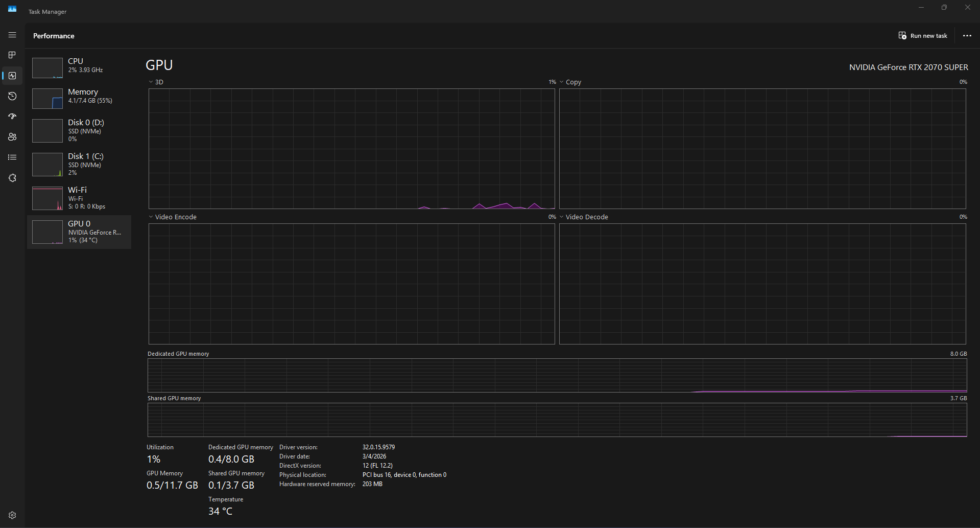Open the hamburger navigation menu
Image resolution: width=980 pixels, height=528 pixels.
[12, 35]
